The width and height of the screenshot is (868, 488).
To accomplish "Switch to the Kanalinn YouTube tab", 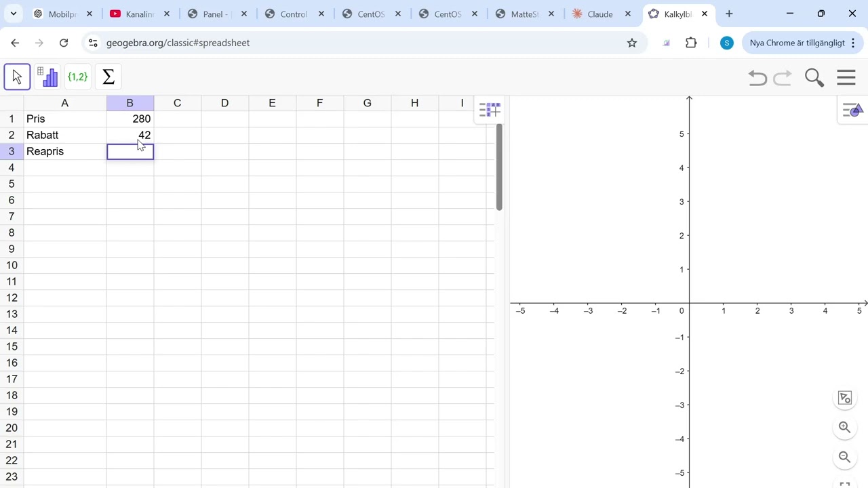I will pos(139,14).
